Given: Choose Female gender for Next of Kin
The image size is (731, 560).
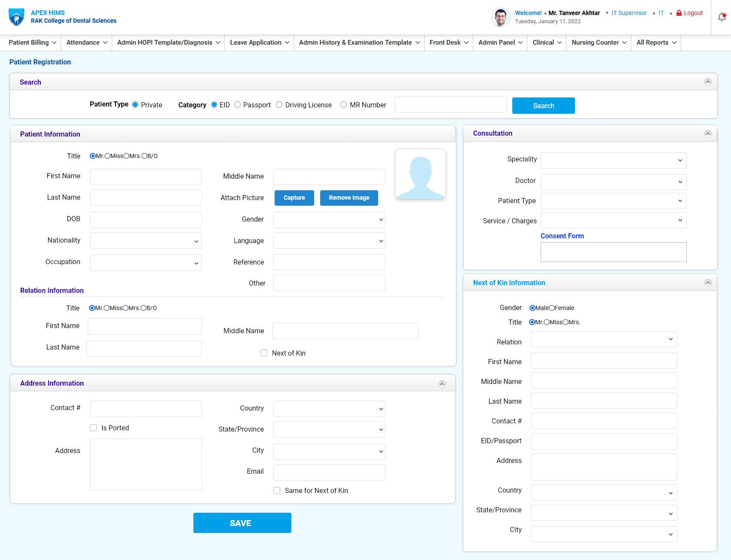Looking at the screenshot, I should tap(552, 308).
